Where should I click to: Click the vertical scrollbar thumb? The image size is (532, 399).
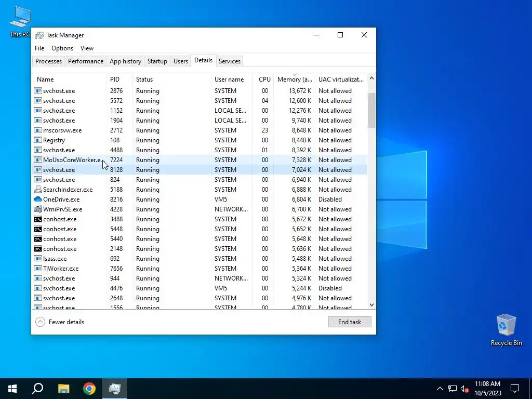(371, 110)
